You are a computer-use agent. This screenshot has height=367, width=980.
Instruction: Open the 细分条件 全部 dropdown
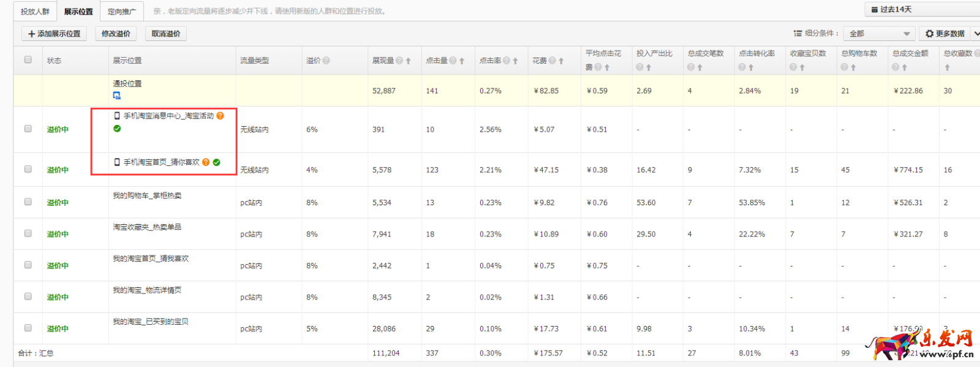click(x=879, y=34)
